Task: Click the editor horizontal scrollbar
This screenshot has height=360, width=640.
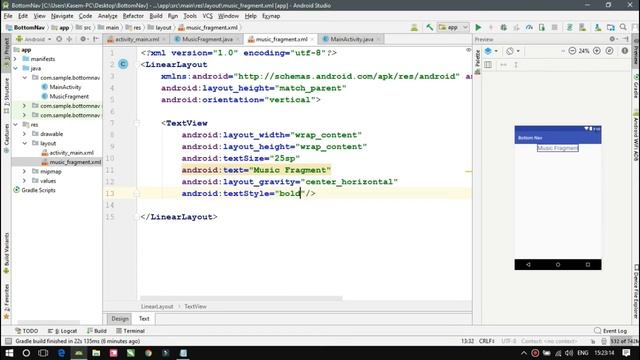Action: (x=241, y=298)
